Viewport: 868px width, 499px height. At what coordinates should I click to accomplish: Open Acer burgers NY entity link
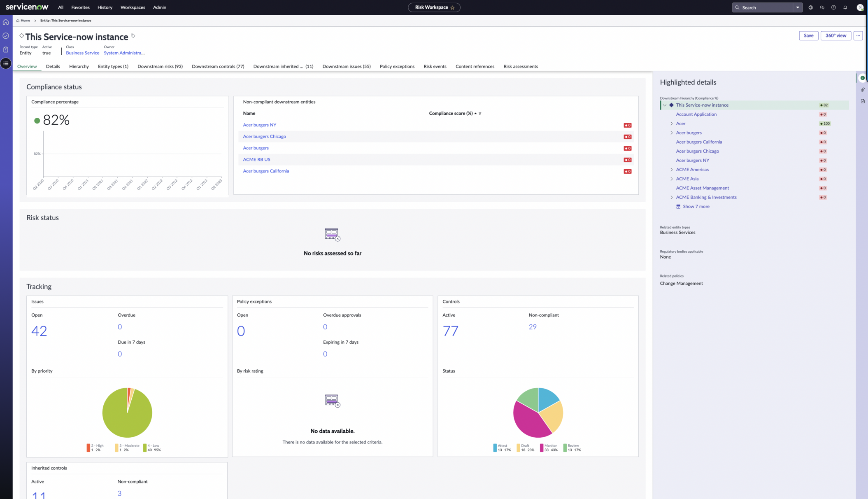coord(260,125)
